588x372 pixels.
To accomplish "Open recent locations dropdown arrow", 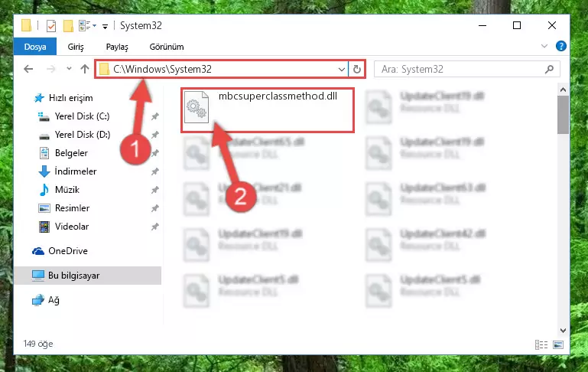I will tap(69, 69).
